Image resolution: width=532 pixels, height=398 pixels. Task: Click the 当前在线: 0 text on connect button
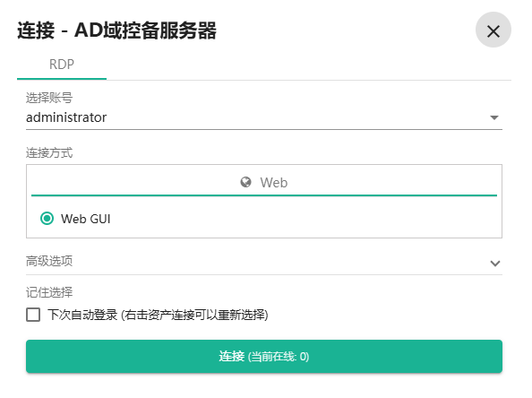tap(279, 357)
